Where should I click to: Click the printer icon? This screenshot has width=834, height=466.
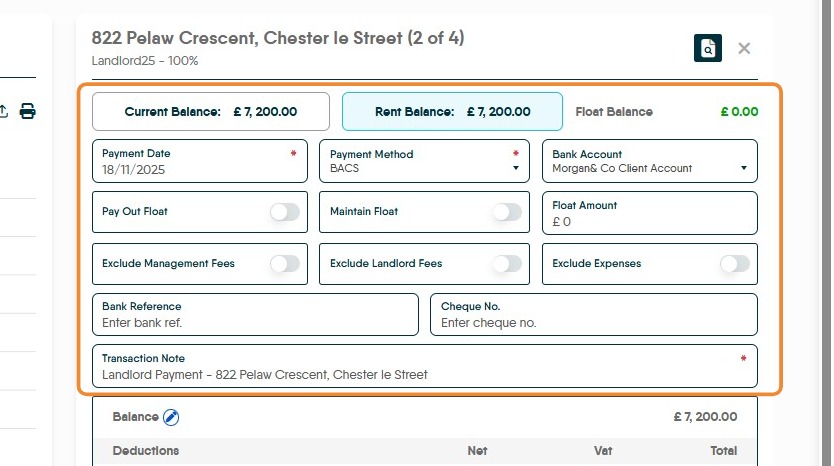coord(28,111)
